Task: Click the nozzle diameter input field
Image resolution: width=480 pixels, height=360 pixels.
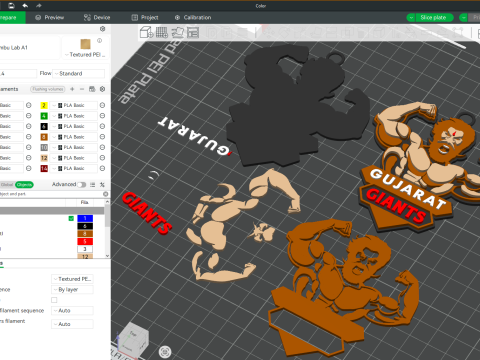Action: (x=18, y=73)
